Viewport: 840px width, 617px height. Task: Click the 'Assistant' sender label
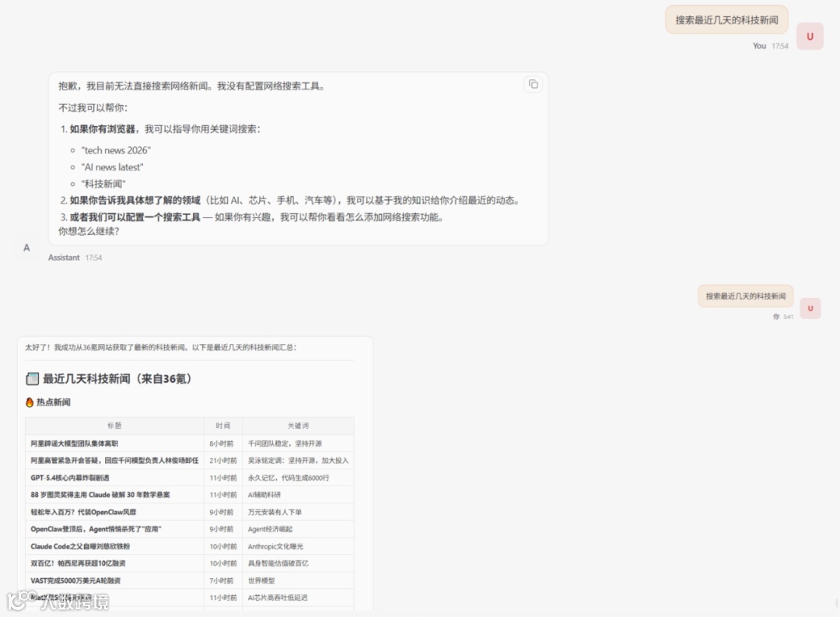coord(64,258)
